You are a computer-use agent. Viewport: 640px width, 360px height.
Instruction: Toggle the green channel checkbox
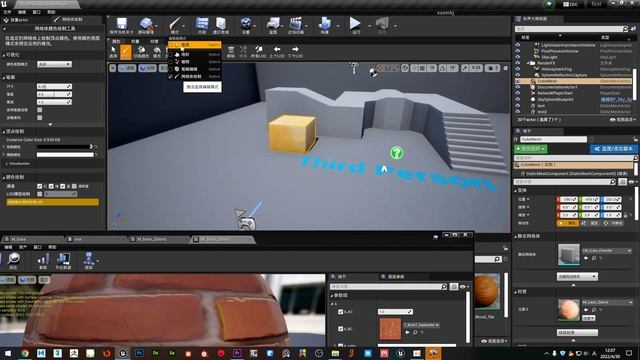[51, 186]
